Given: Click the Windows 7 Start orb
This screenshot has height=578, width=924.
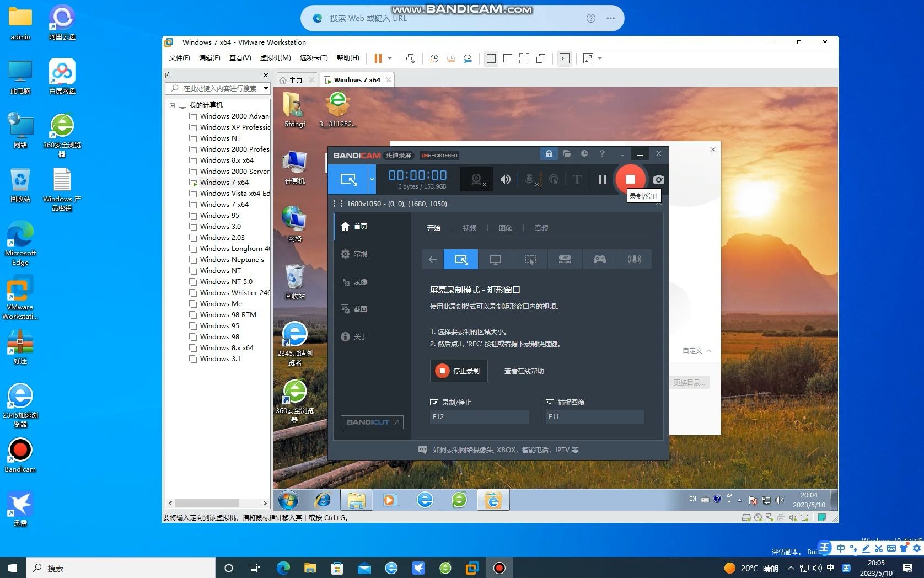Looking at the screenshot, I should click(x=288, y=500).
